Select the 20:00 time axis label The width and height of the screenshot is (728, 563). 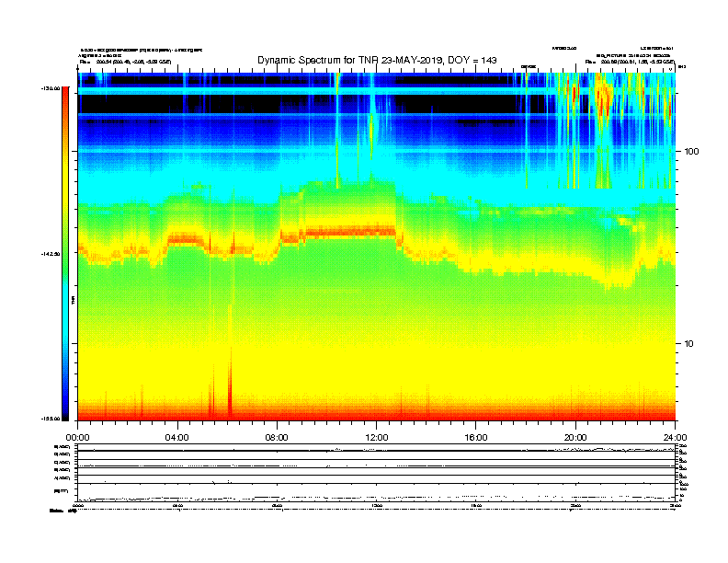575,438
